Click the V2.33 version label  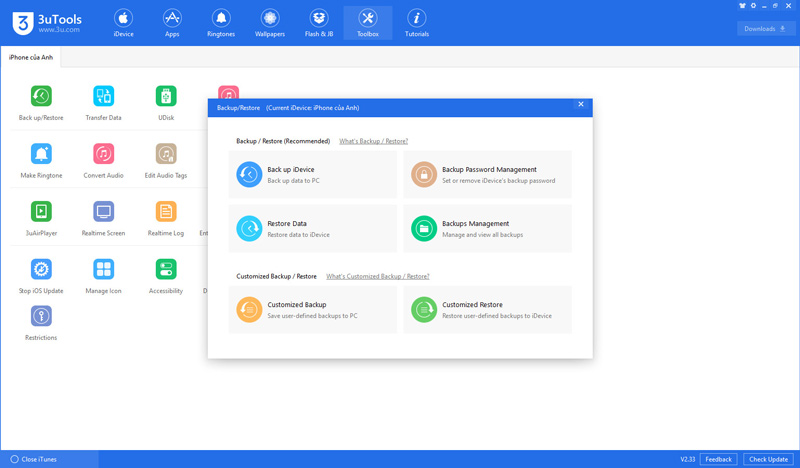[x=687, y=459]
